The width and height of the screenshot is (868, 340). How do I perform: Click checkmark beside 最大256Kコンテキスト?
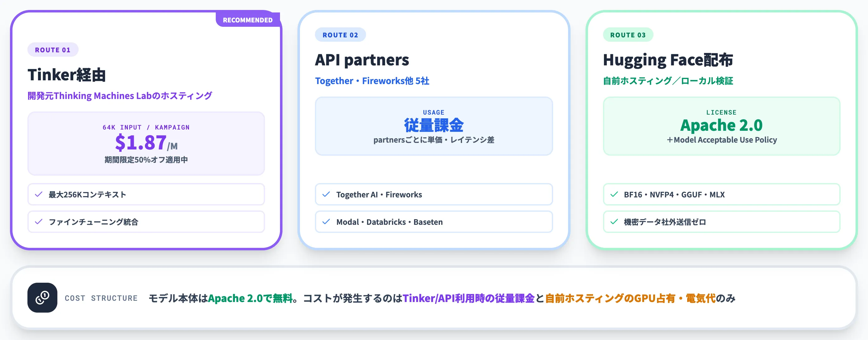coord(39,194)
